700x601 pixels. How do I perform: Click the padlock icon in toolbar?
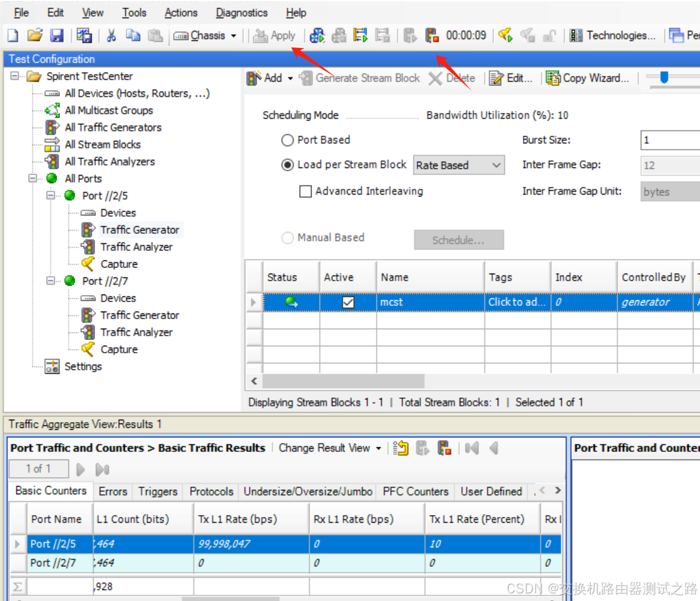point(550,35)
